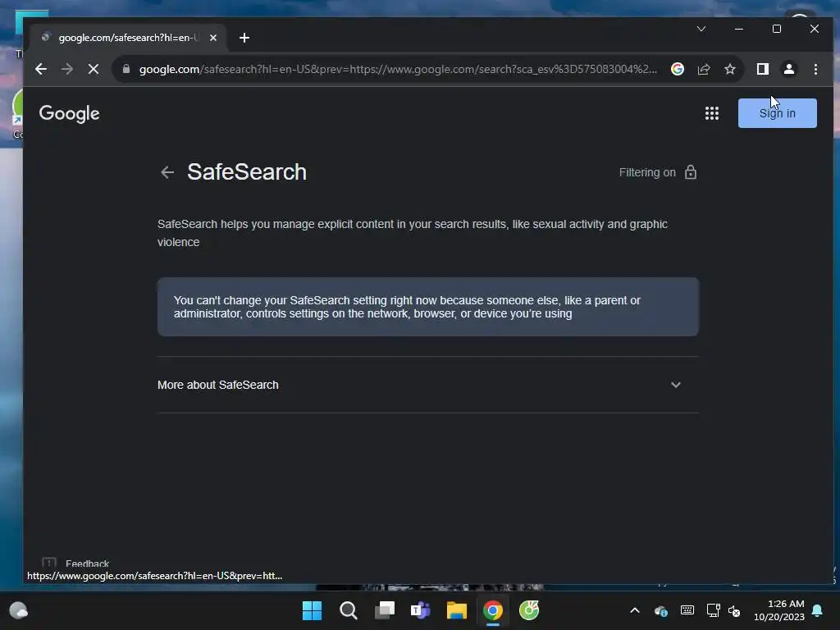Open the clock showing 1:26 AM
840x630 pixels.
779,610
